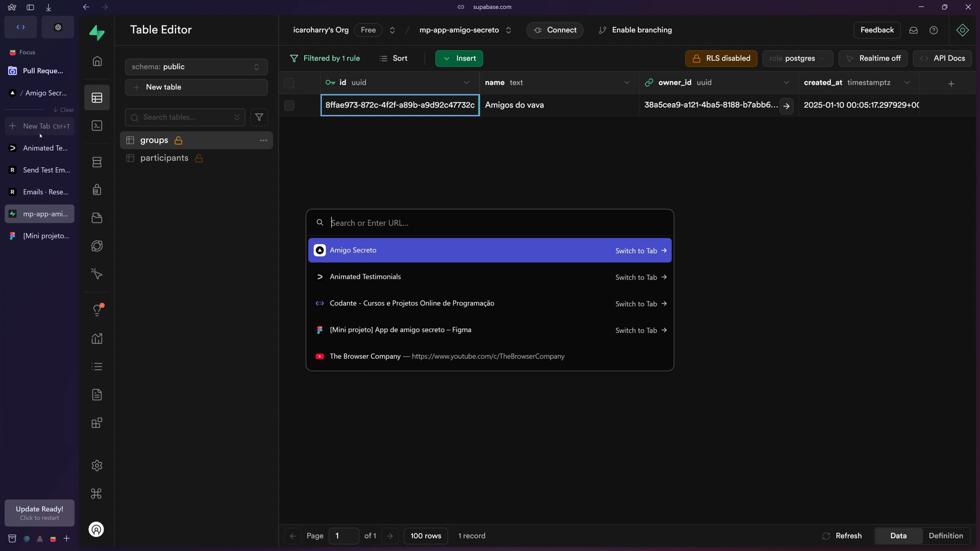This screenshot has width=980, height=551.
Task: Toggle Realtime off button
Action: [x=873, y=58]
